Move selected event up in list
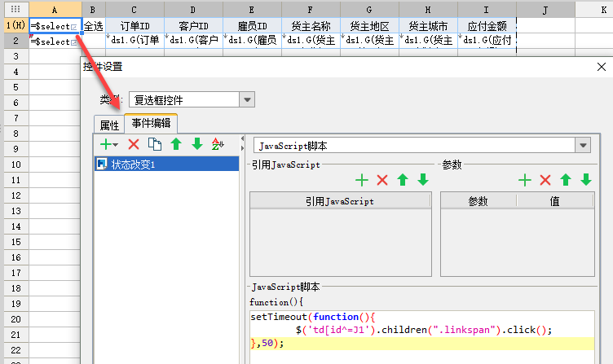 [x=176, y=144]
